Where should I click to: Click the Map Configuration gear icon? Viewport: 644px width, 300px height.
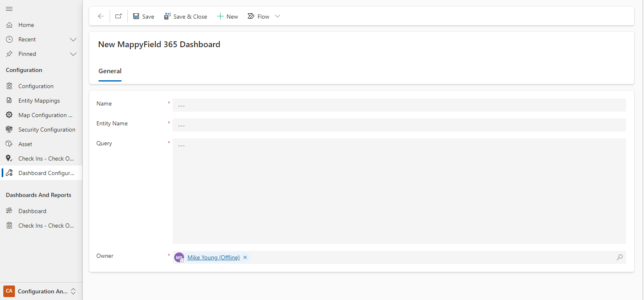(x=9, y=115)
